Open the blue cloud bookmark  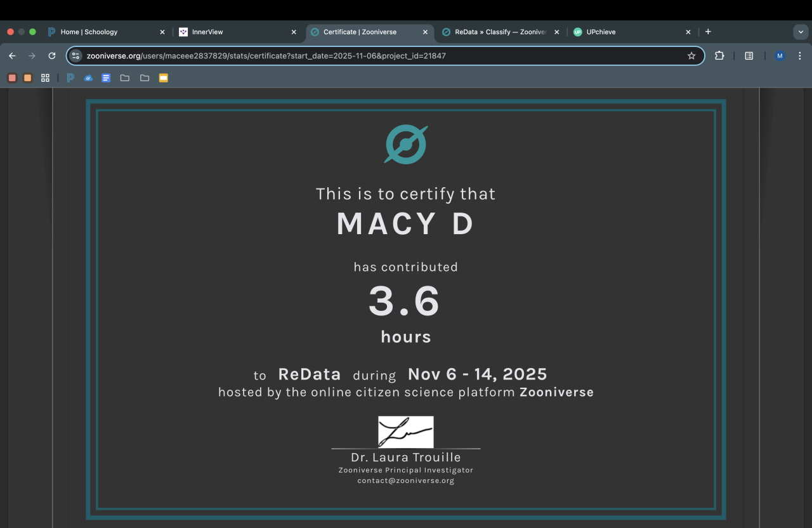[88, 78]
